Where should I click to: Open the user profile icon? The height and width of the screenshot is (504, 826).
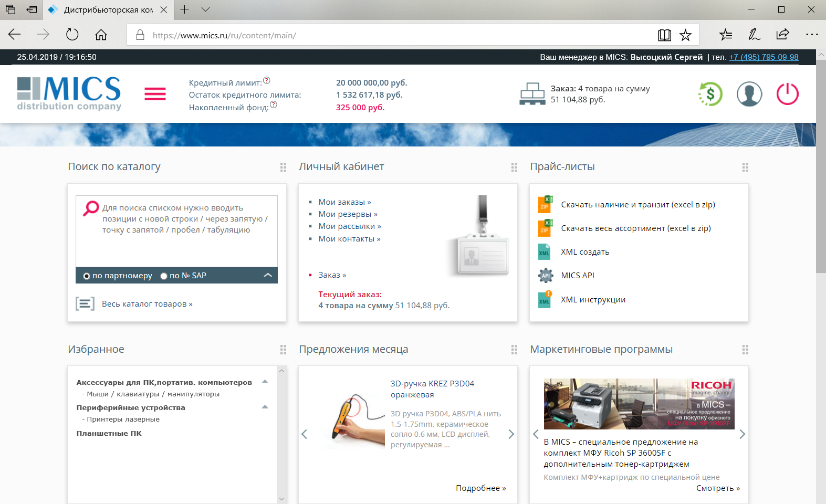749,94
